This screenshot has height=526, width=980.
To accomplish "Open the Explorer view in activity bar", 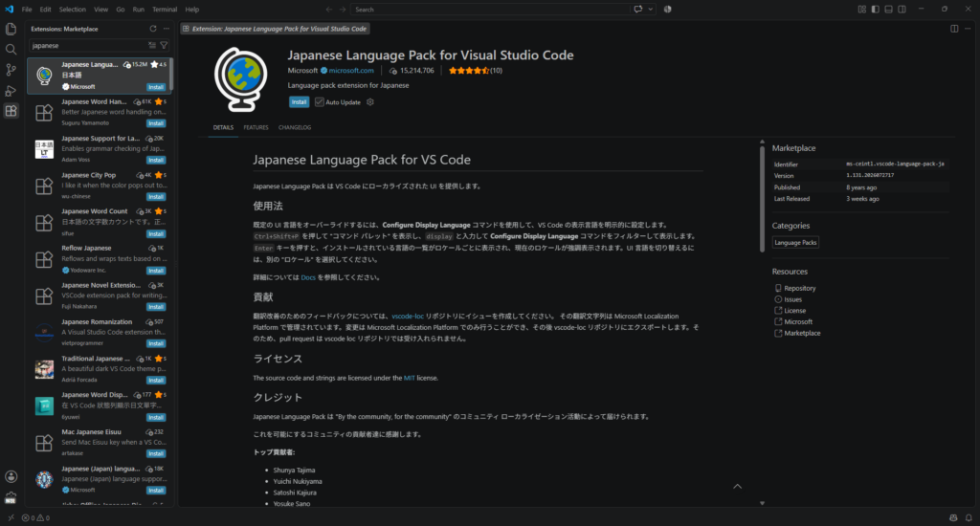I will tap(11, 29).
